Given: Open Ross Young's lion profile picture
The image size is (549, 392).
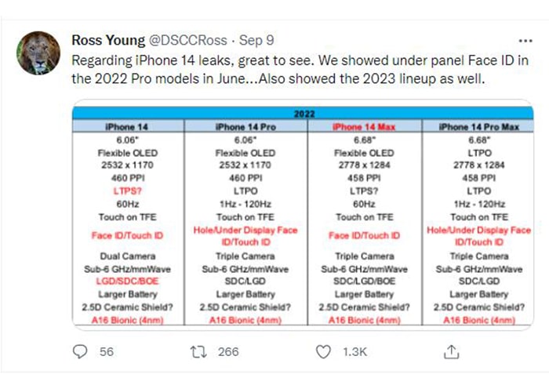Looking at the screenshot, I should 38,53.
